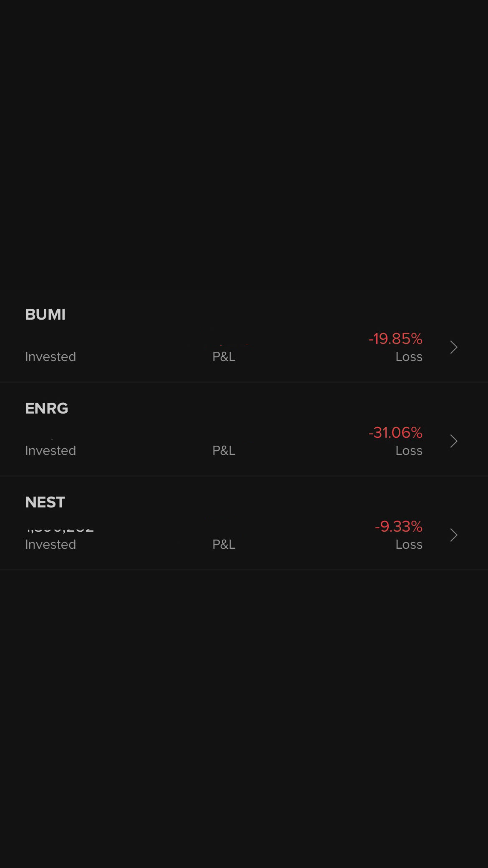The image size is (488, 868).
Task: Click the -19.85% loss percentage
Action: (395, 339)
